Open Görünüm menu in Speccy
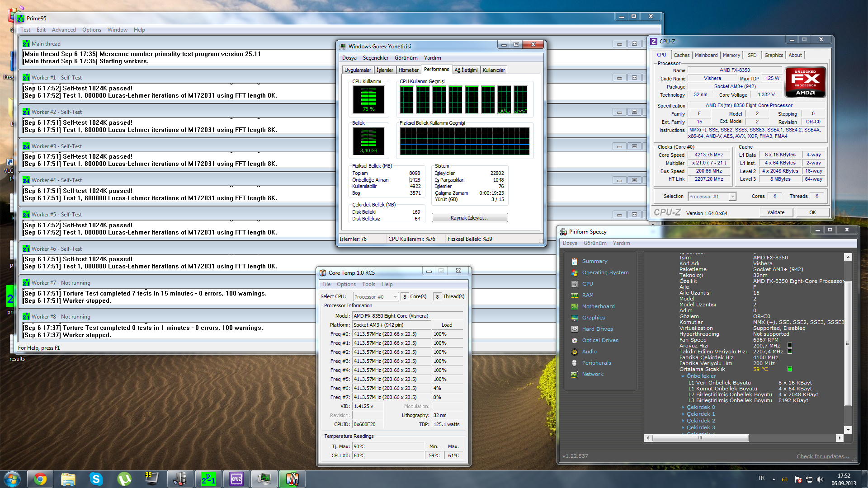This screenshot has width=868, height=488. click(595, 243)
